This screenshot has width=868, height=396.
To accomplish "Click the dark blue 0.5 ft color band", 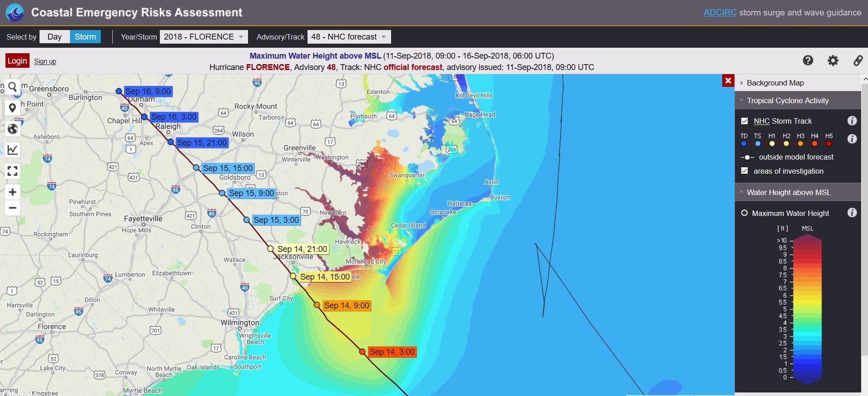I will point(807,371).
